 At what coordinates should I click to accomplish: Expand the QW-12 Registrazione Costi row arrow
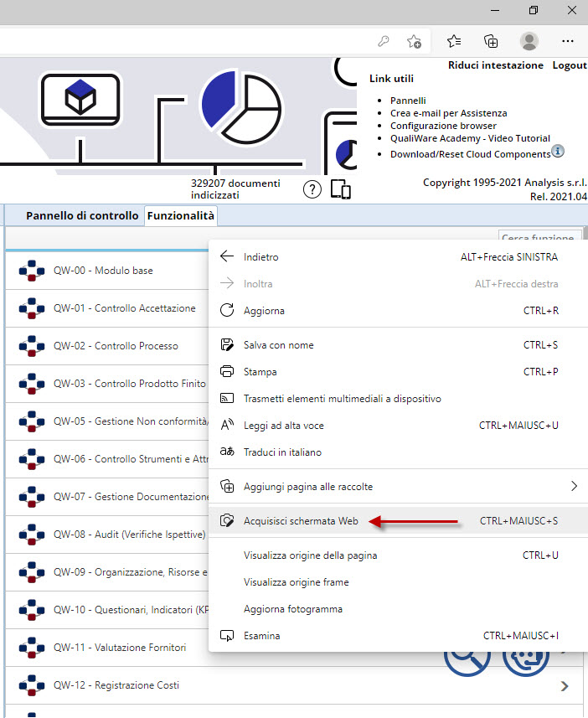click(x=565, y=686)
